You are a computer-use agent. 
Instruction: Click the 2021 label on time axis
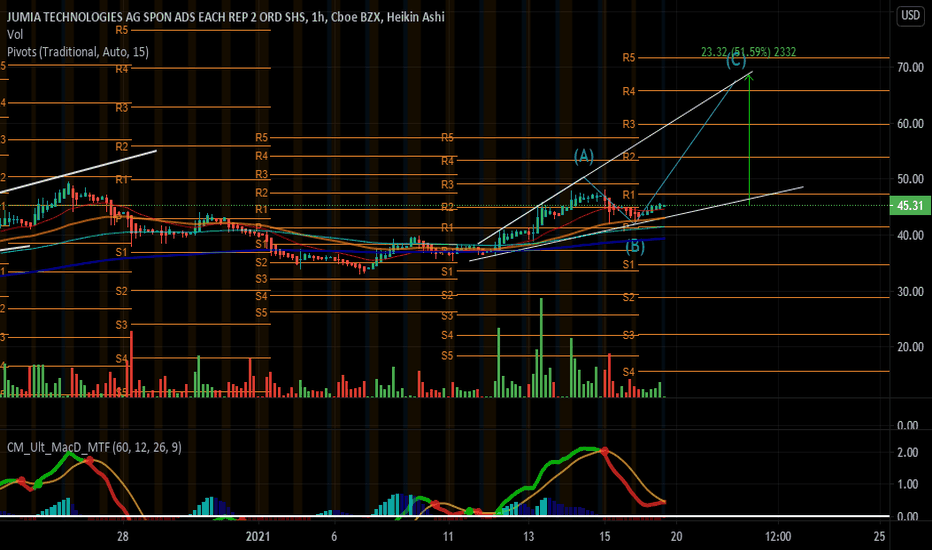[258, 536]
